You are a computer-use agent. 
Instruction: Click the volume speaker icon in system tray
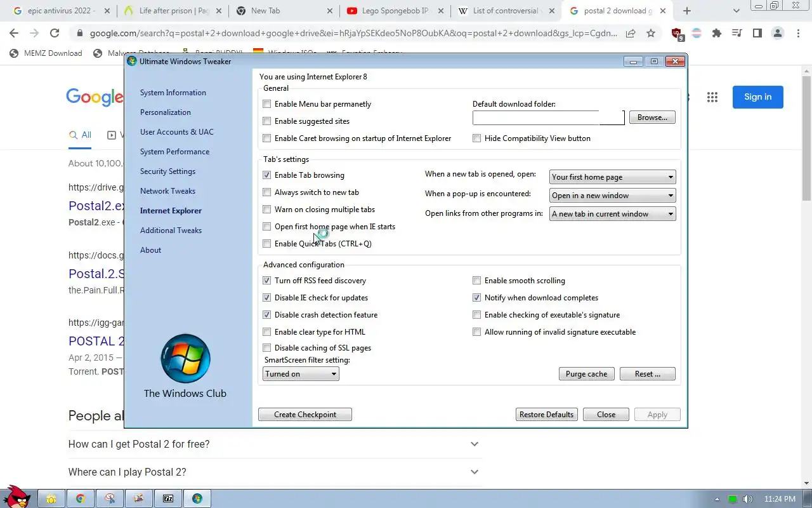click(748, 499)
